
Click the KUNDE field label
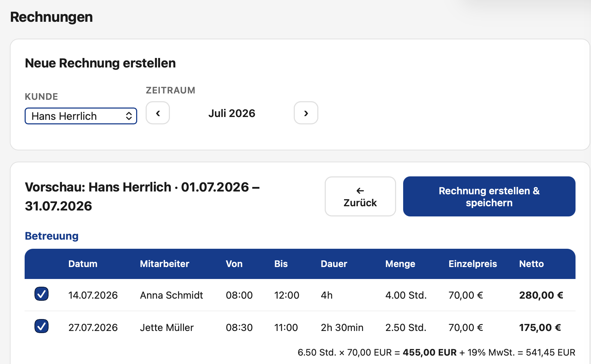[x=42, y=97]
